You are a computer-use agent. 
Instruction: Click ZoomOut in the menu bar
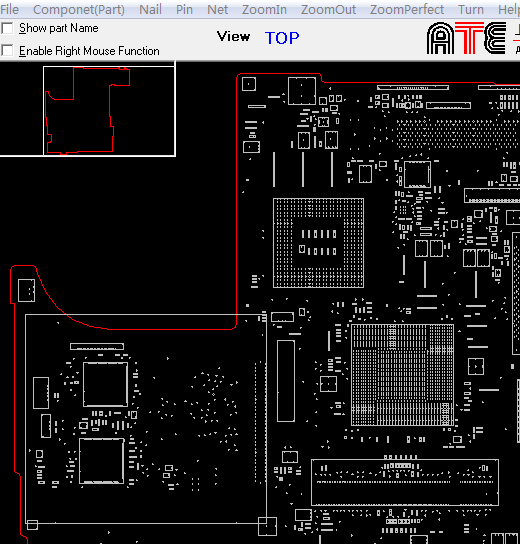point(328,9)
